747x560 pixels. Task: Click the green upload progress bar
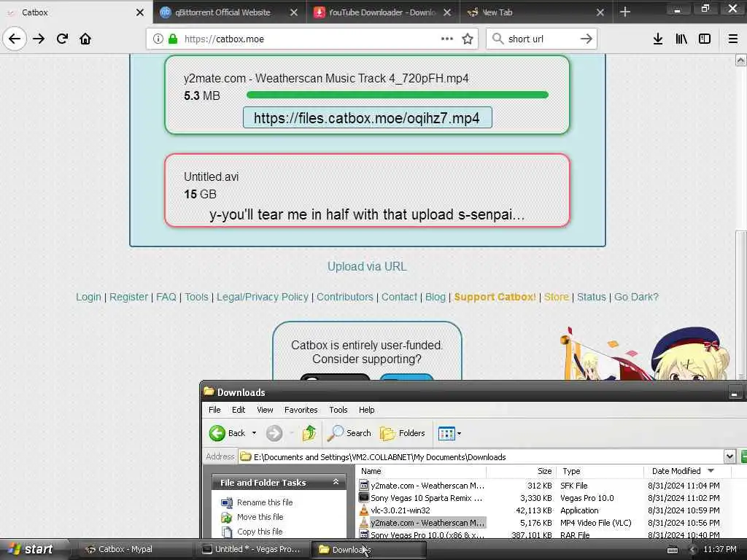click(x=398, y=95)
